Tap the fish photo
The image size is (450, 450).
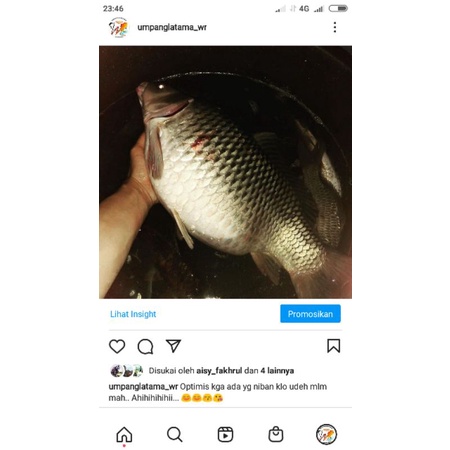coord(225,172)
